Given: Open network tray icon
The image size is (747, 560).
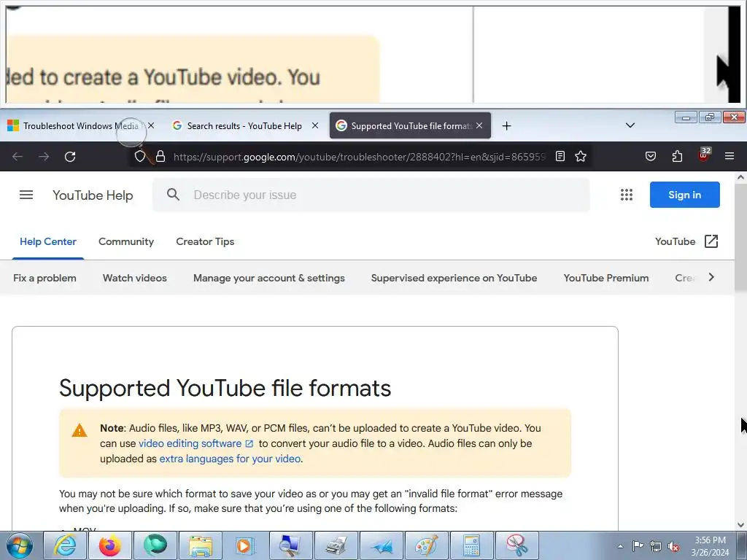Looking at the screenshot, I should (656, 546).
